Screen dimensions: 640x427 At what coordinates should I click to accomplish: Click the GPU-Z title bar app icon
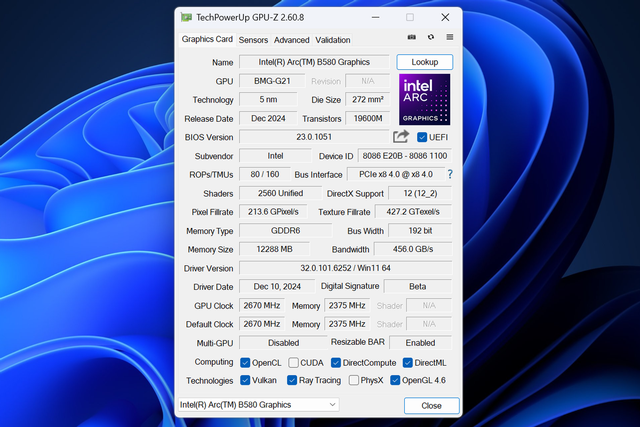[187, 18]
